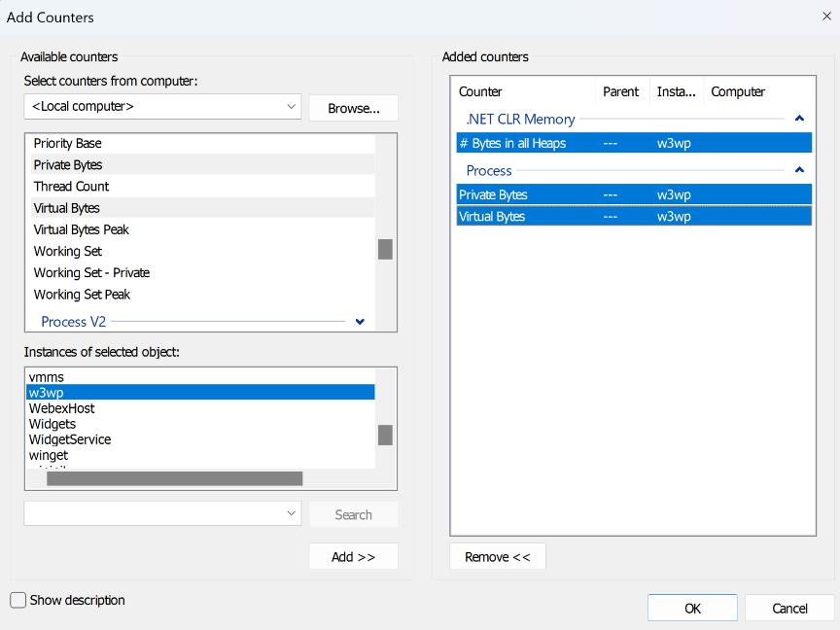840x630 pixels.
Task: Click the Add button to add counters
Action: [x=353, y=555]
